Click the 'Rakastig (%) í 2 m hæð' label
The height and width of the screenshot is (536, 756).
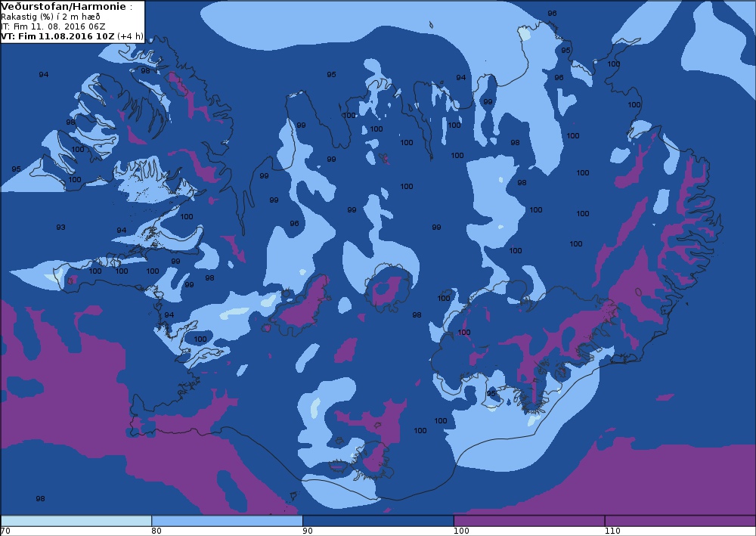51,17
